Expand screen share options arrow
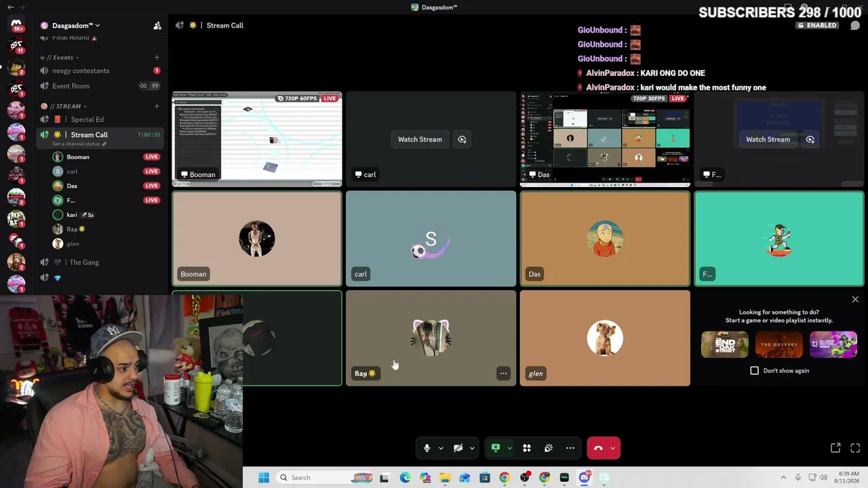Image resolution: width=868 pixels, height=488 pixels. [x=509, y=448]
